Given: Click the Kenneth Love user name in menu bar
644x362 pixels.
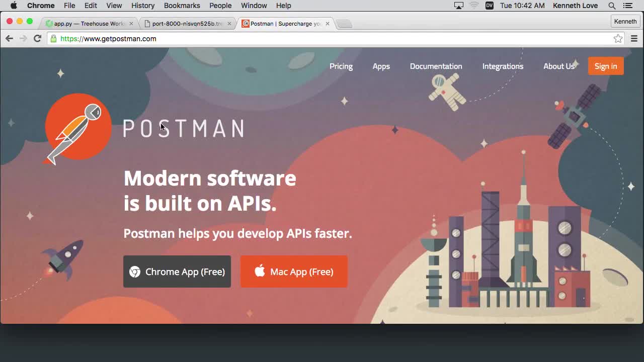Looking at the screenshot, I should click(575, 6).
